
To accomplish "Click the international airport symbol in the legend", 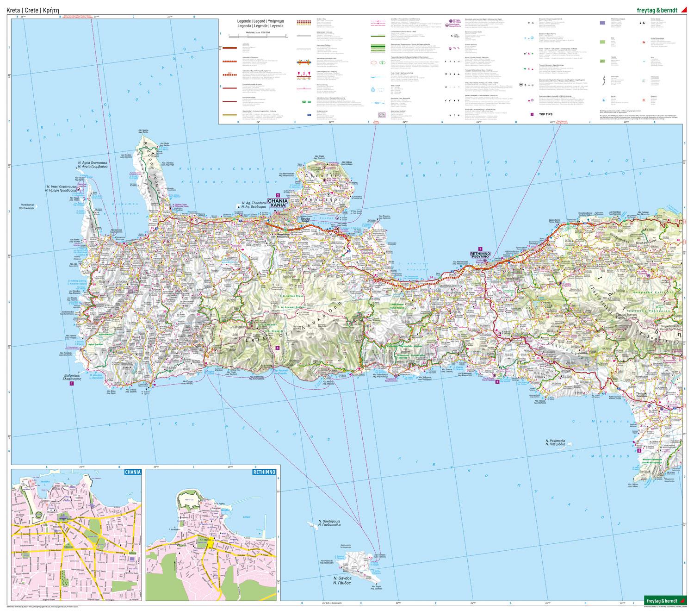I will (x=521, y=85).
